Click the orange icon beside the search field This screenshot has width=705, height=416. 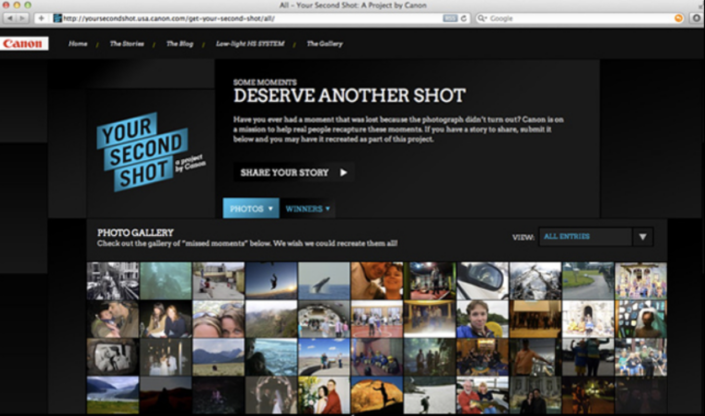coord(678,18)
